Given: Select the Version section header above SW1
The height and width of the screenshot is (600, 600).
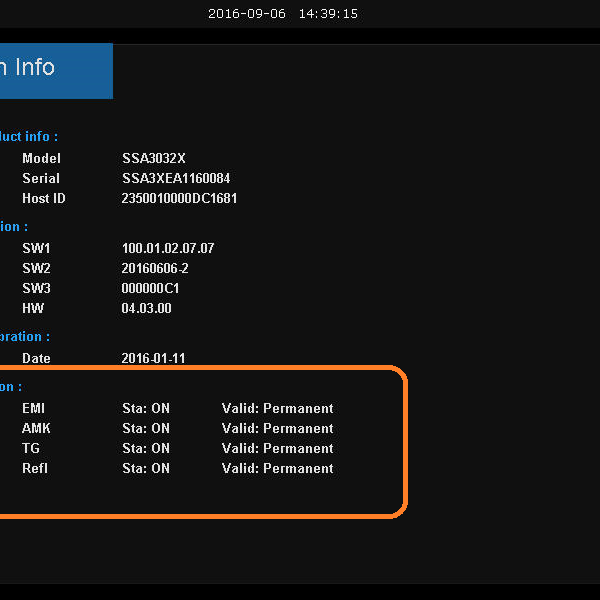Looking at the screenshot, I should coord(14,227).
